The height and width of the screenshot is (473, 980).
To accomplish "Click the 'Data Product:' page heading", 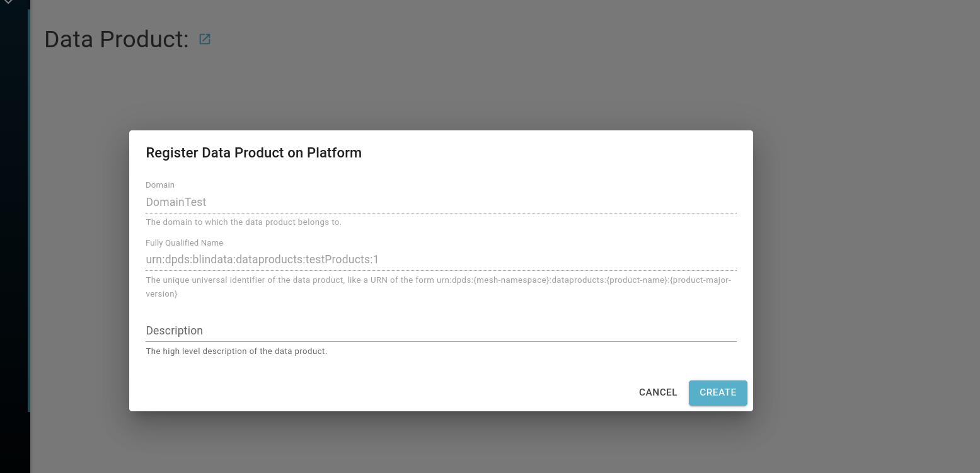I will (x=117, y=39).
